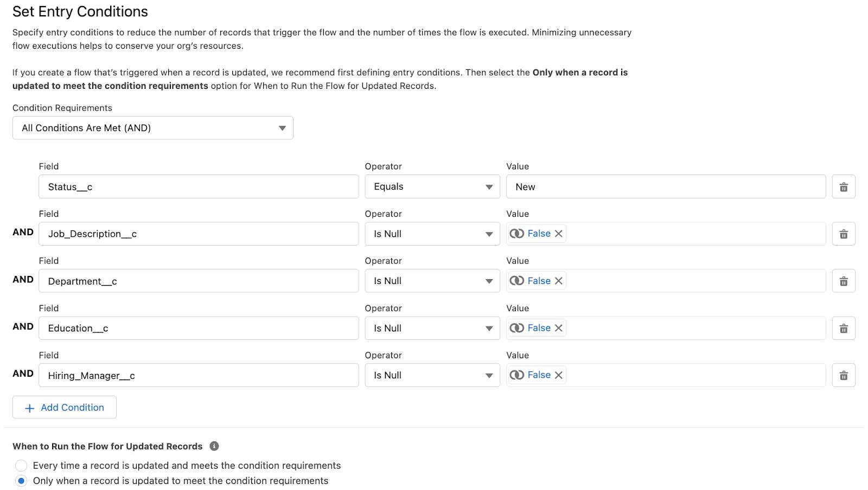
Task: Delete the Hiring_Manager__c condition row
Action: [844, 375]
